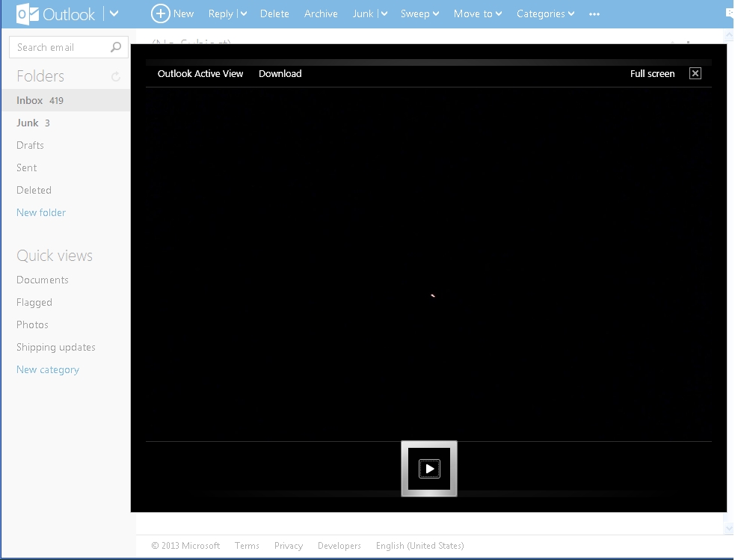Image resolution: width=735 pixels, height=560 pixels.
Task: Expand the Junk options dropdown arrow
Action: [x=384, y=14]
